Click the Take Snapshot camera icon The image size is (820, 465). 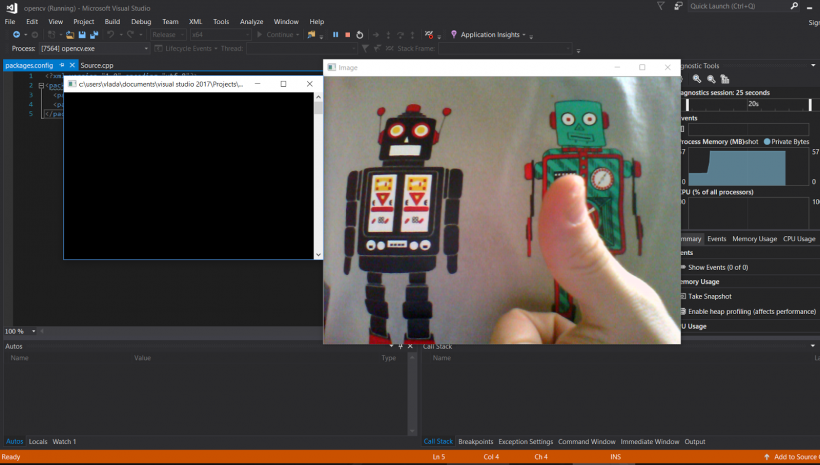pyautogui.click(x=683, y=296)
